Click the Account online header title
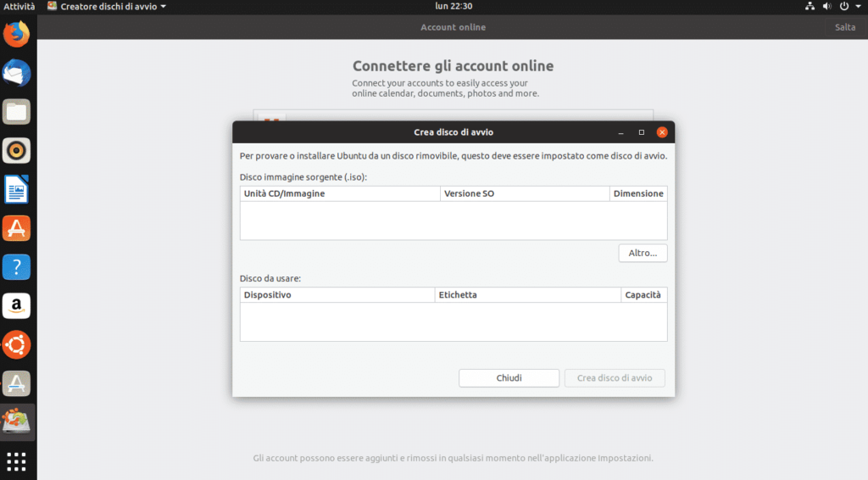868x480 pixels. 453,27
